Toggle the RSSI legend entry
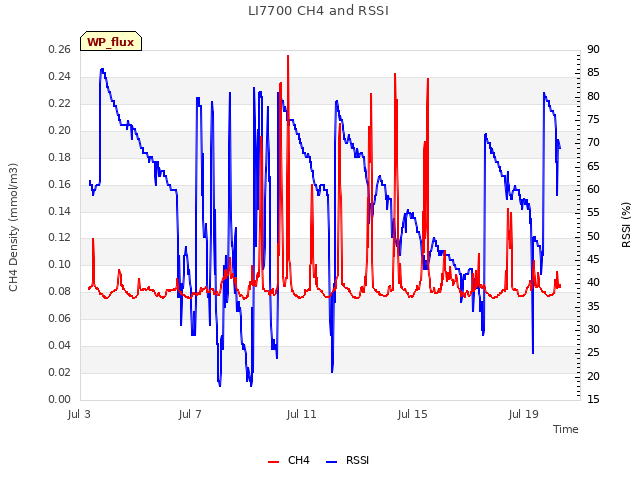Viewport: 640px width, 480px height. pyautogui.click(x=347, y=460)
